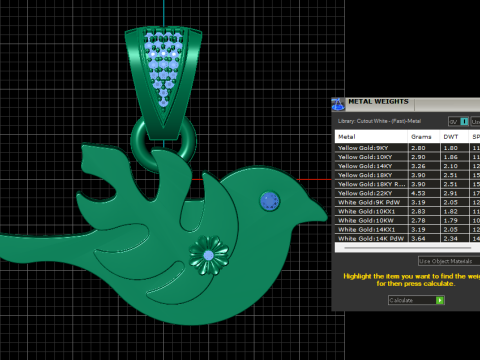Image resolution: width=480 pixels, height=360 pixels.
Task: Select the White Gold:14KX1 row
Action: pos(407,229)
